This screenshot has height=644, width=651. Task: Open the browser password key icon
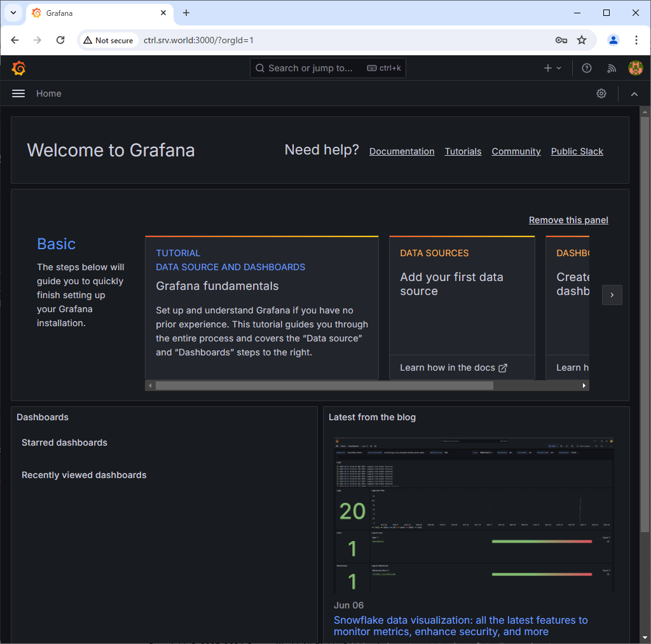[x=561, y=40]
